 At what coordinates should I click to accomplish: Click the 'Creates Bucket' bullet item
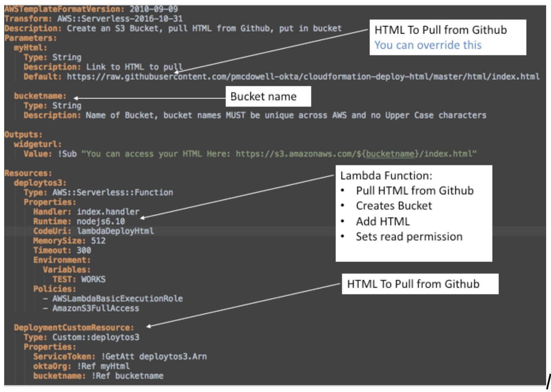[394, 206]
